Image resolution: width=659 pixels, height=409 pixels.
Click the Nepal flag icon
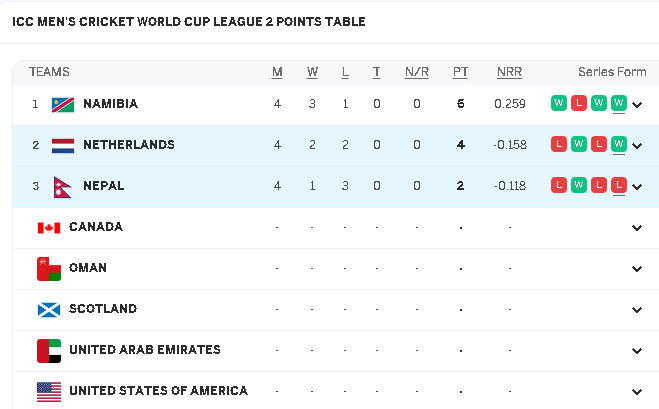(63, 186)
